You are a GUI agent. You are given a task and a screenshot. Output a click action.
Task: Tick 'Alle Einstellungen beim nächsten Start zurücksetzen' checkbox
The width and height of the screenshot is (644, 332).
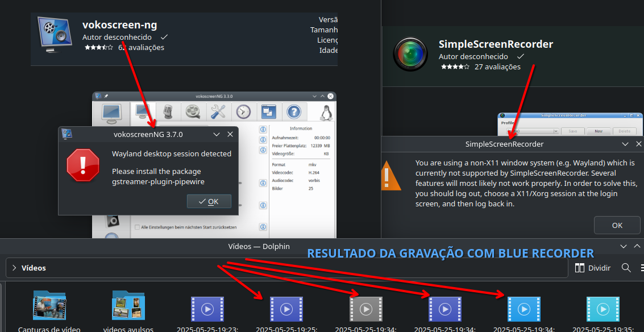(x=138, y=227)
